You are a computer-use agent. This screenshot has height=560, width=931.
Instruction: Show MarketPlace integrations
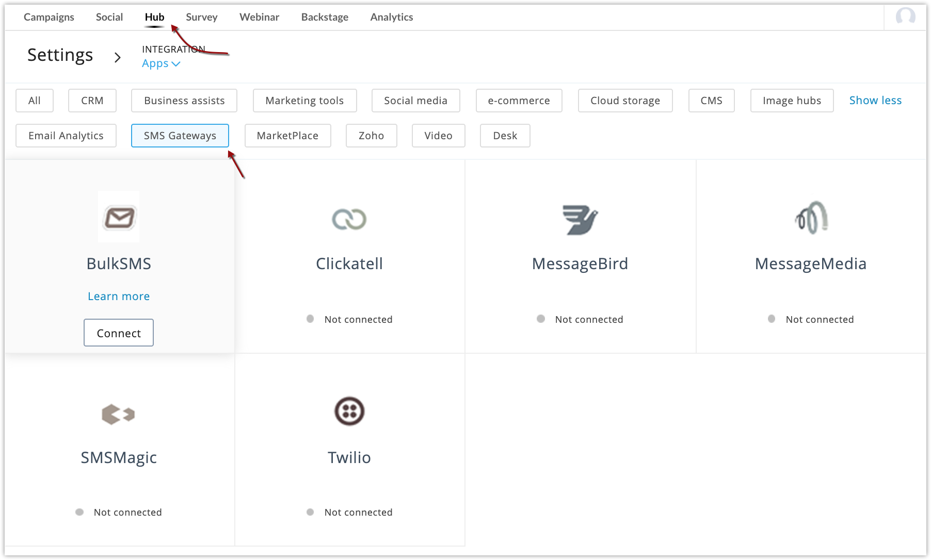[x=287, y=136]
